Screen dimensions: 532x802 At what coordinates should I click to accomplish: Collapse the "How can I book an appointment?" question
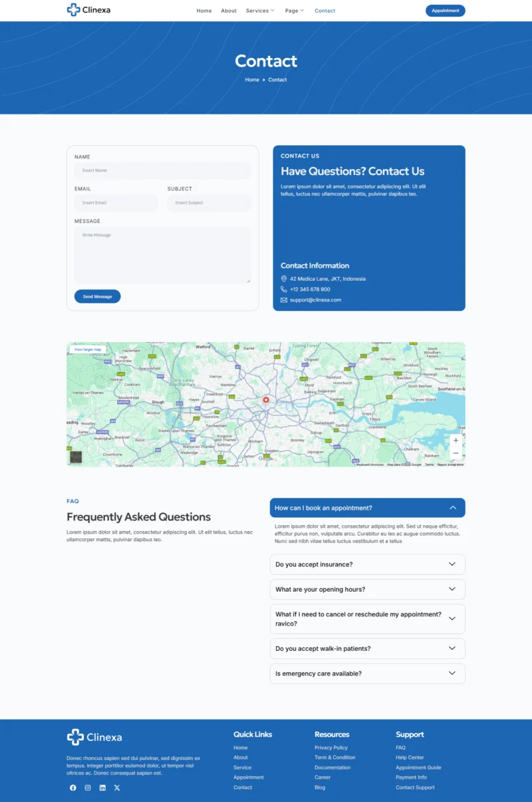pos(368,508)
